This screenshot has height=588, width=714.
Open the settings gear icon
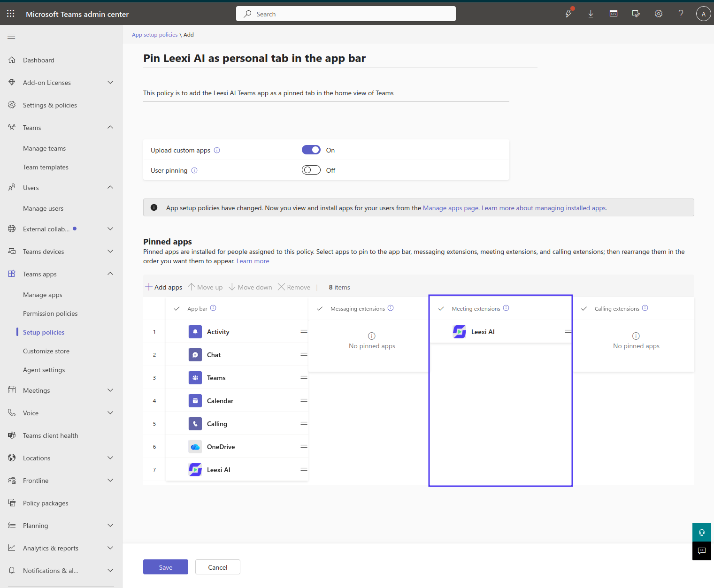click(659, 14)
